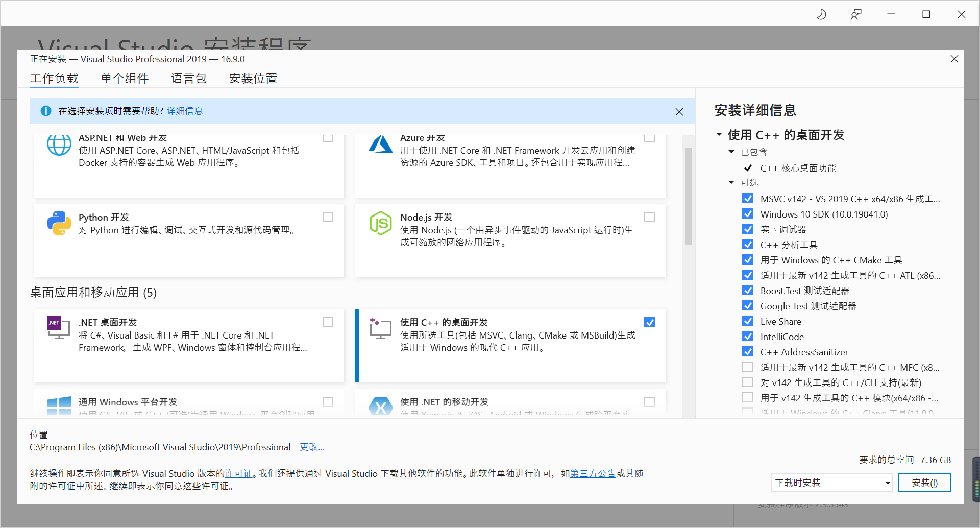This screenshot has width=980, height=528.
Task: Click the 安装详细信息 panel heading
Action: [755, 110]
